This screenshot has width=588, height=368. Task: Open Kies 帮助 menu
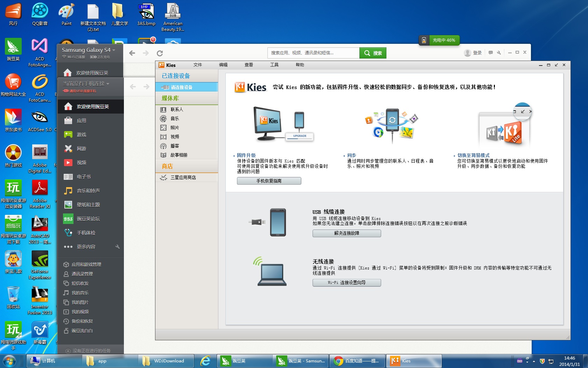300,65
